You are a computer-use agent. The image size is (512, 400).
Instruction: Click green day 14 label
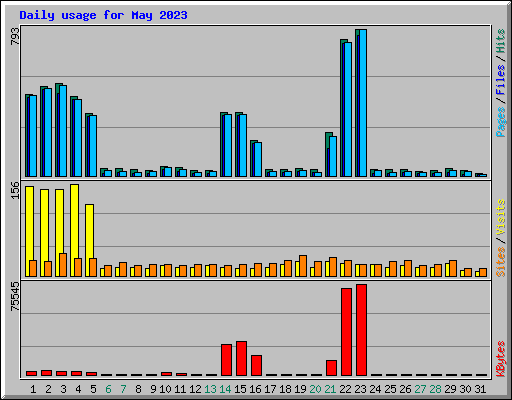click(225, 389)
